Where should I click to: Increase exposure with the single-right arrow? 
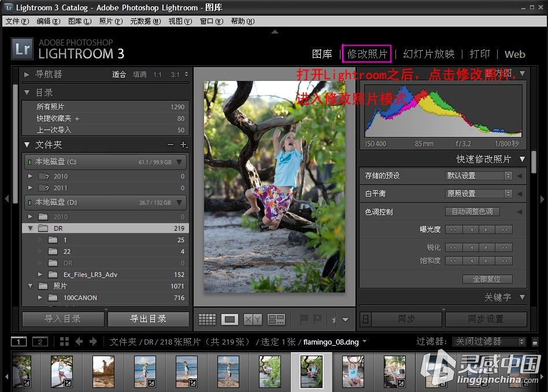pos(487,230)
